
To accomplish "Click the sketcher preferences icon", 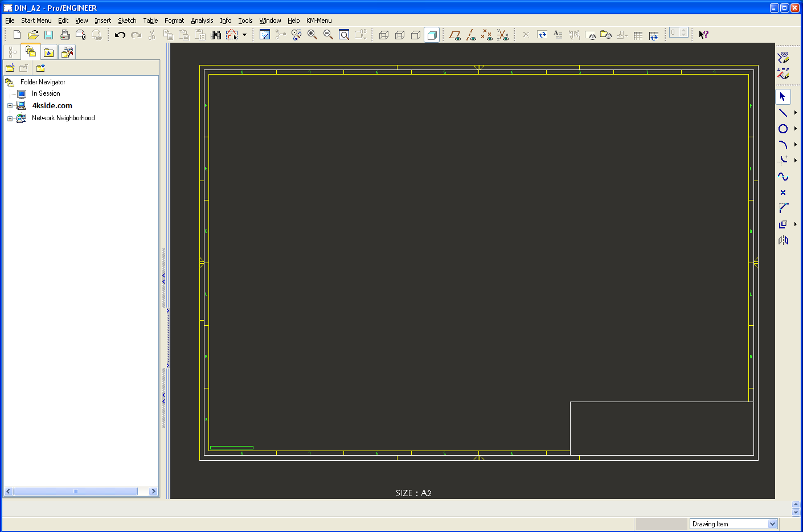I will [783, 57].
